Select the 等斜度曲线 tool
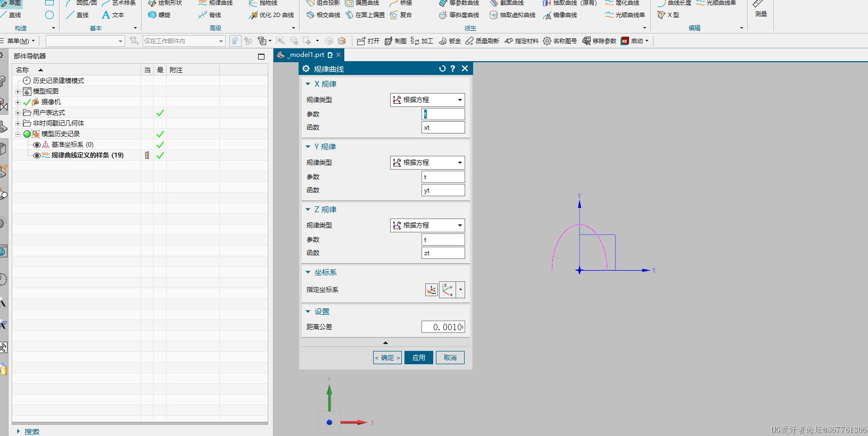This screenshot has height=436, width=868. 459,15
